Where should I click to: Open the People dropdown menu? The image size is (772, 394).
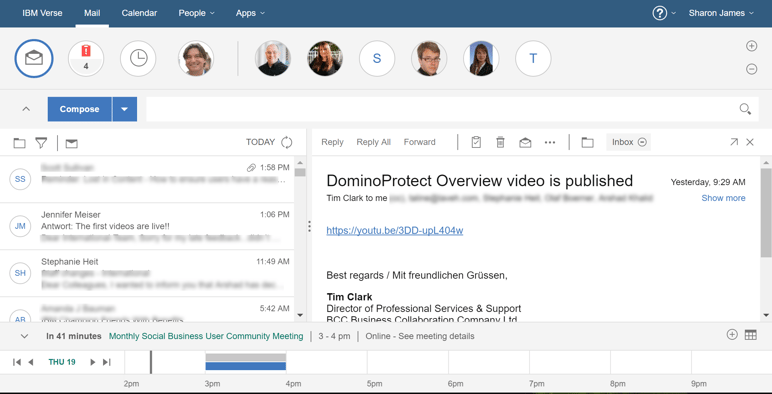196,13
